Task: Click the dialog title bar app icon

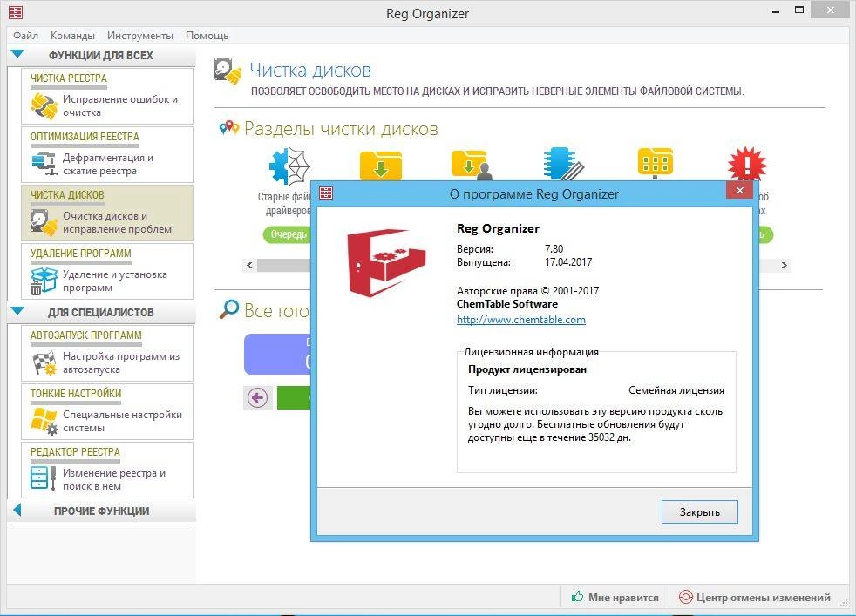Action: point(326,193)
